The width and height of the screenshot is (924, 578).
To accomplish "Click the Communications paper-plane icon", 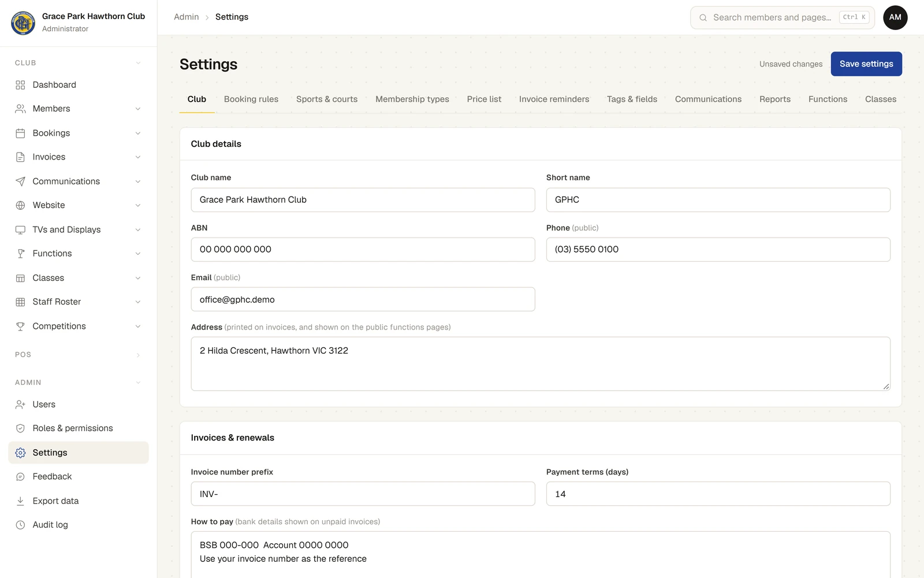I will pos(20,181).
